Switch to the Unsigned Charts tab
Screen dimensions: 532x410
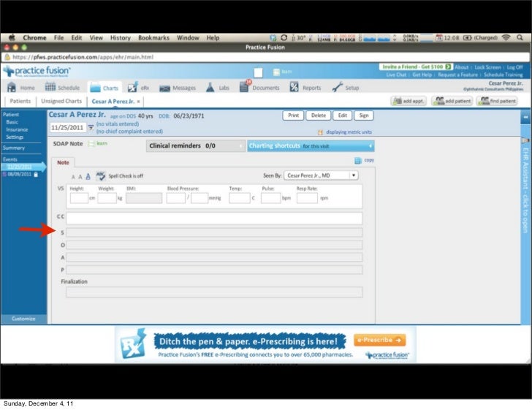coord(61,101)
